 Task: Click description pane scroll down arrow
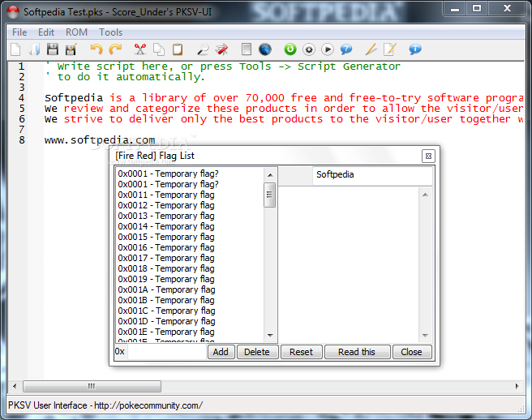click(x=425, y=335)
